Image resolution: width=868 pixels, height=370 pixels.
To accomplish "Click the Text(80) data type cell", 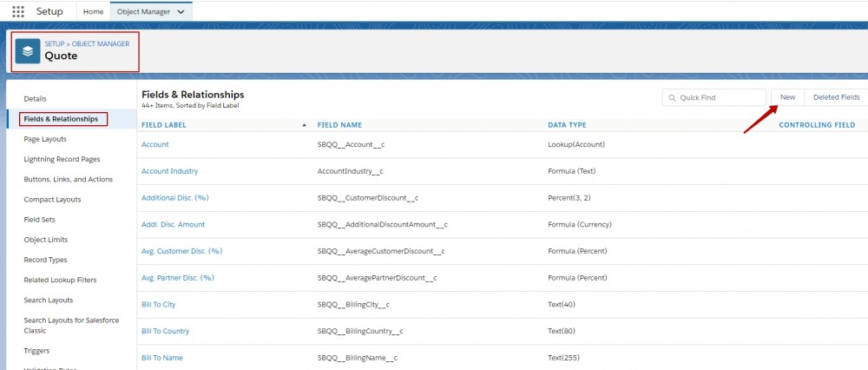I will 562,331.
